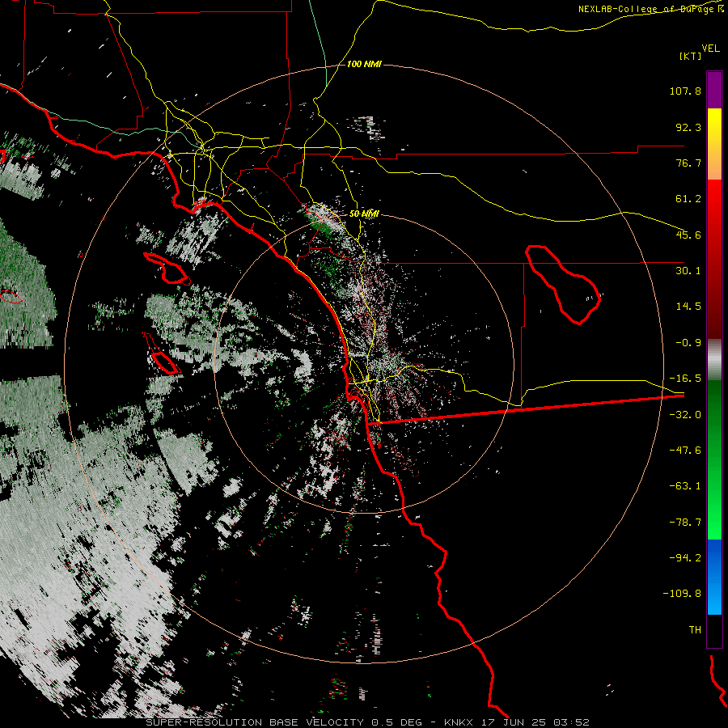Select the 61.2 legend value
The height and width of the screenshot is (728, 728).
[x=688, y=199]
